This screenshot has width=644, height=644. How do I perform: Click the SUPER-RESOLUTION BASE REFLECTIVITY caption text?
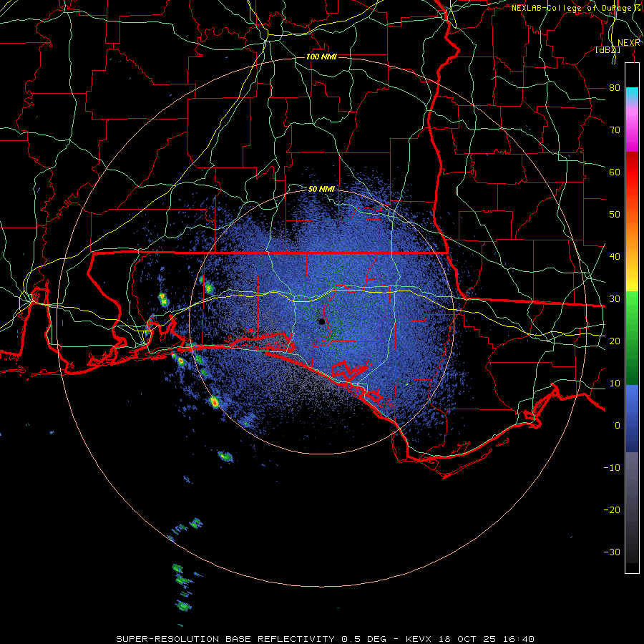tap(225, 639)
